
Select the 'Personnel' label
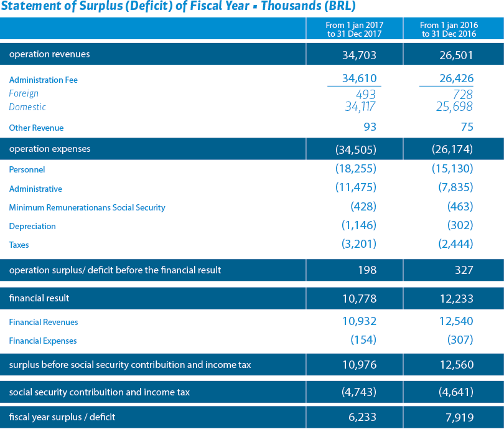[x=27, y=169]
